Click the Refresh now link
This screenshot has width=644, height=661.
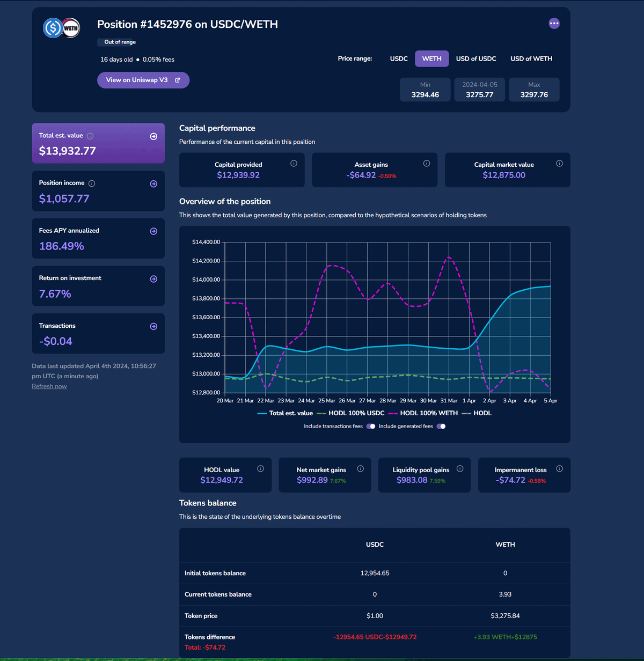pos(49,386)
